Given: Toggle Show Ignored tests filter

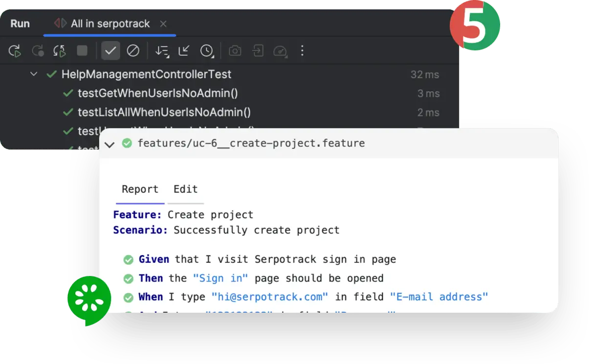Looking at the screenshot, I should 132,50.
